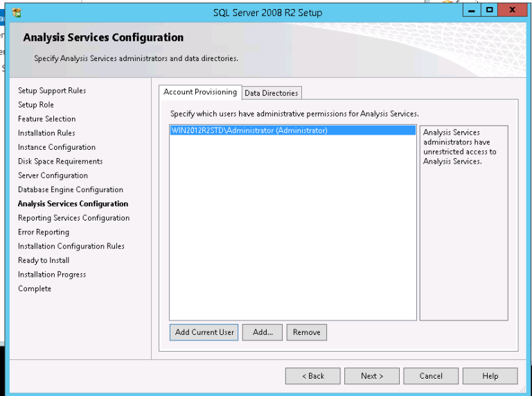This screenshot has height=396, width=532.
Task: Click Error Reporting step
Action: click(44, 232)
